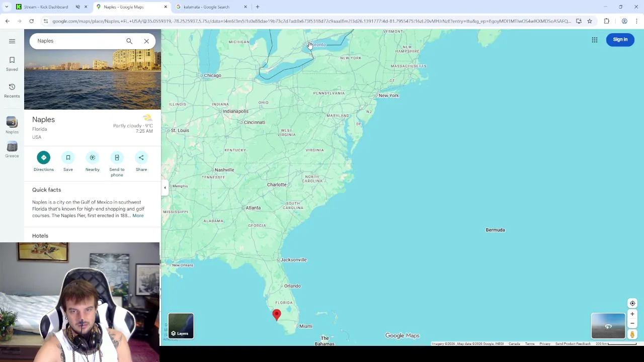Click the search magnifier icon

pos(129,41)
